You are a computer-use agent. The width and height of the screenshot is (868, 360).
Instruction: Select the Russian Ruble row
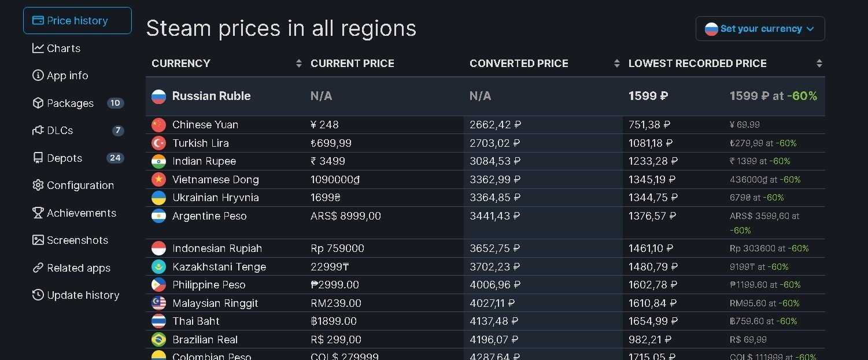(211, 96)
